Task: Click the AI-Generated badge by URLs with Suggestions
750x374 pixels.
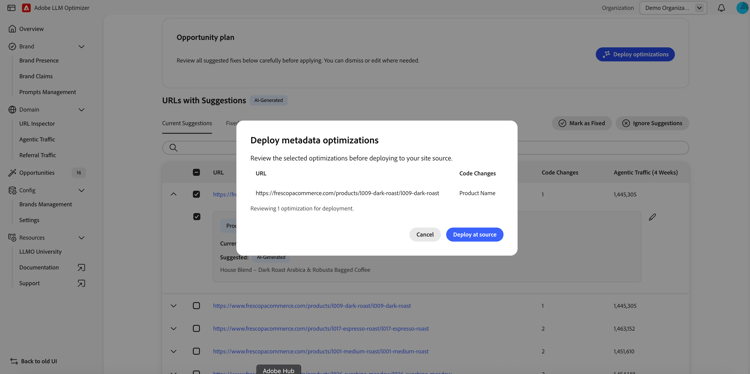Action: pos(268,100)
